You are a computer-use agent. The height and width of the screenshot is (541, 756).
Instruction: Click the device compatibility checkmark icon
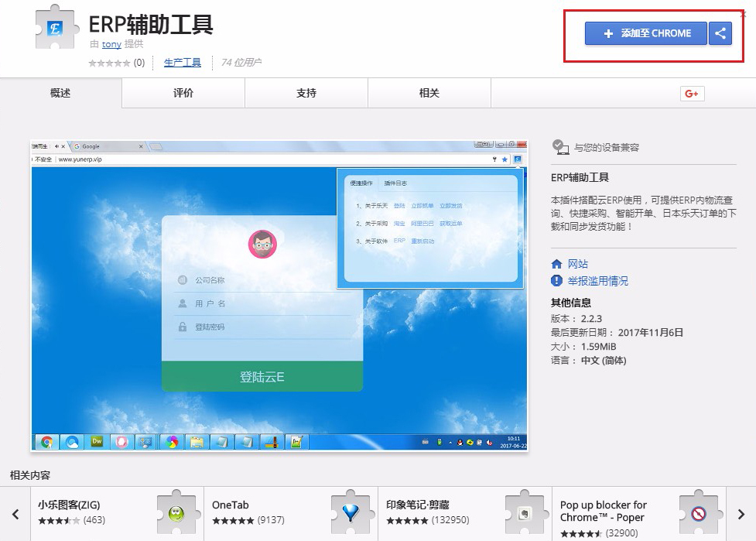click(560, 147)
